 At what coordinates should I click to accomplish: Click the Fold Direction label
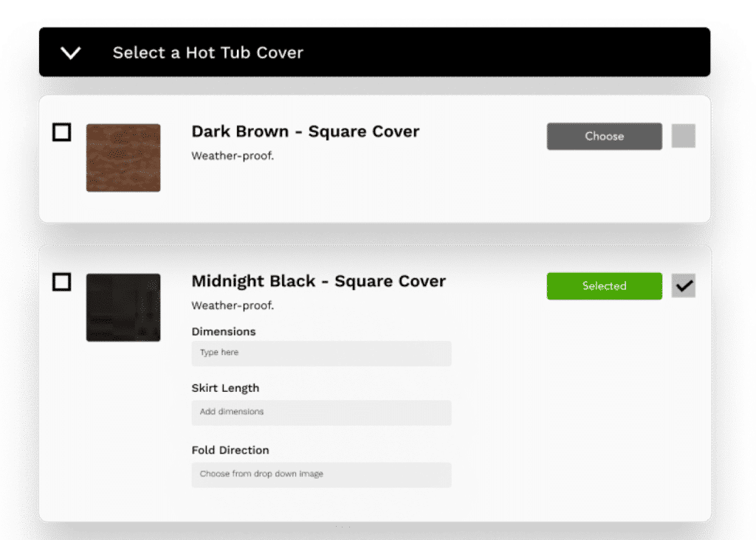click(x=230, y=450)
